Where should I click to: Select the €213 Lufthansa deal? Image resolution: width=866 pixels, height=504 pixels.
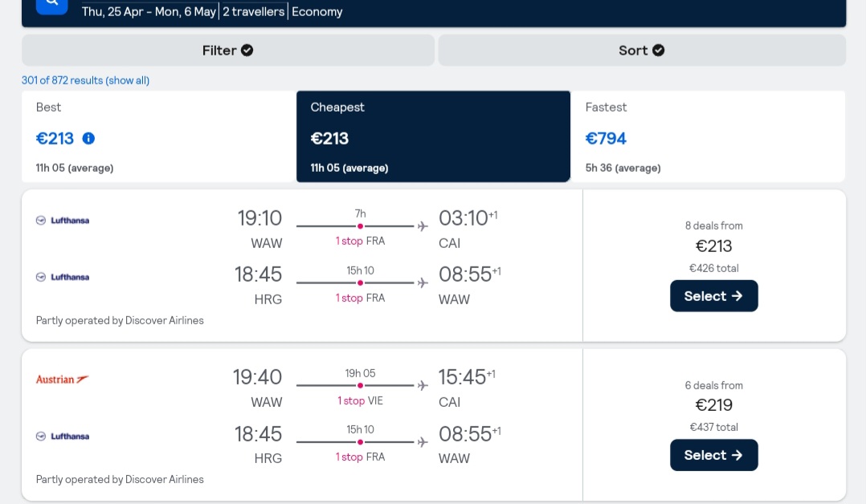pyautogui.click(x=713, y=296)
